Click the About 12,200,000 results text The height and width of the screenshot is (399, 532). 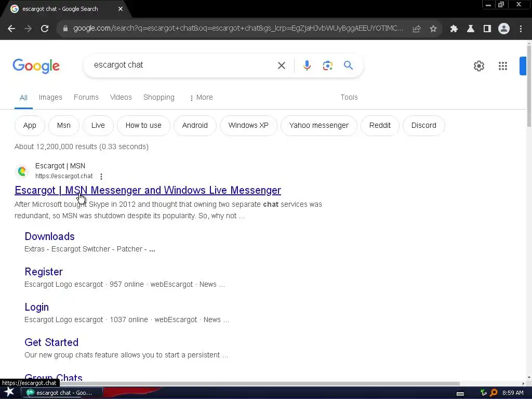coord(82,147)
